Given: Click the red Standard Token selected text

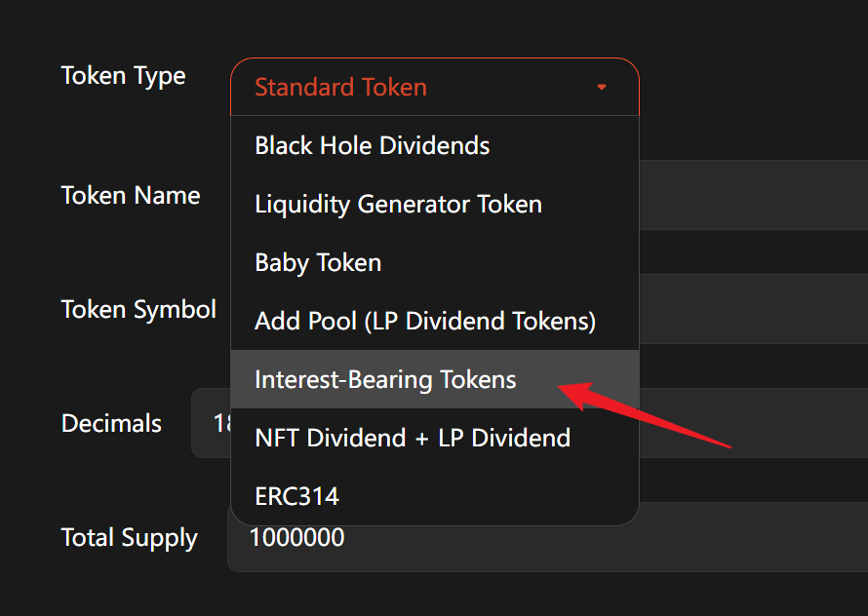Looking at the screenshot, I should coord(340,88).
